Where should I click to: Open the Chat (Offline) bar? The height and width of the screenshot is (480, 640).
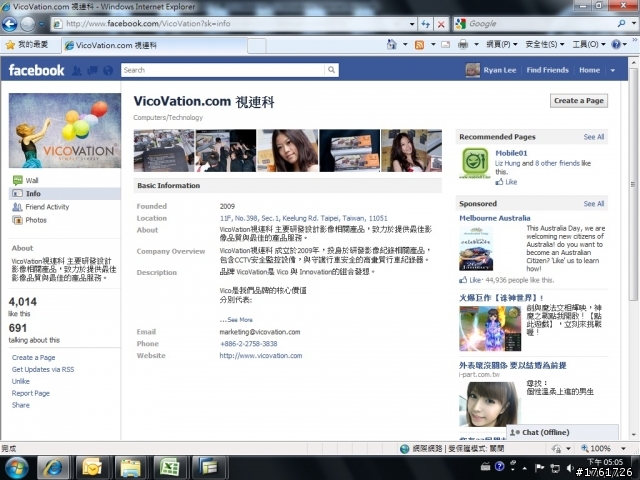[562, 432]
